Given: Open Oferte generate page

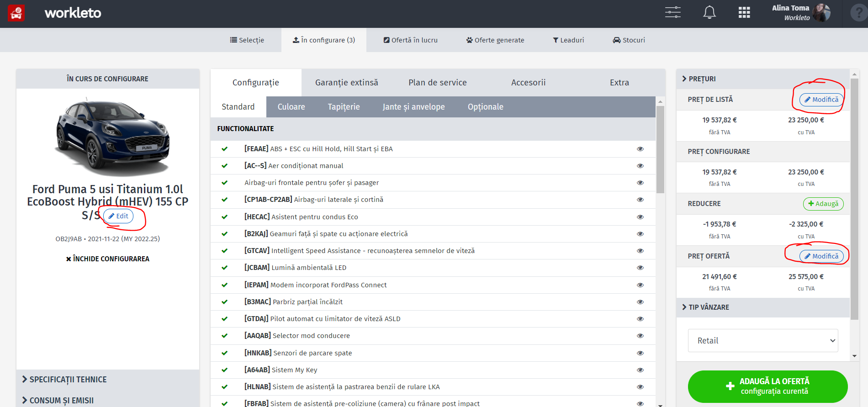Looking at the screenshot, I should [x=495, y=40].
